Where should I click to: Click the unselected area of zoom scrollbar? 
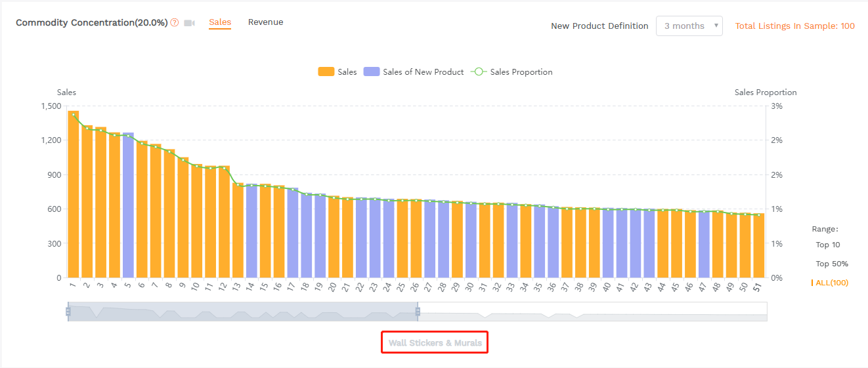click(x=591, y=312)
